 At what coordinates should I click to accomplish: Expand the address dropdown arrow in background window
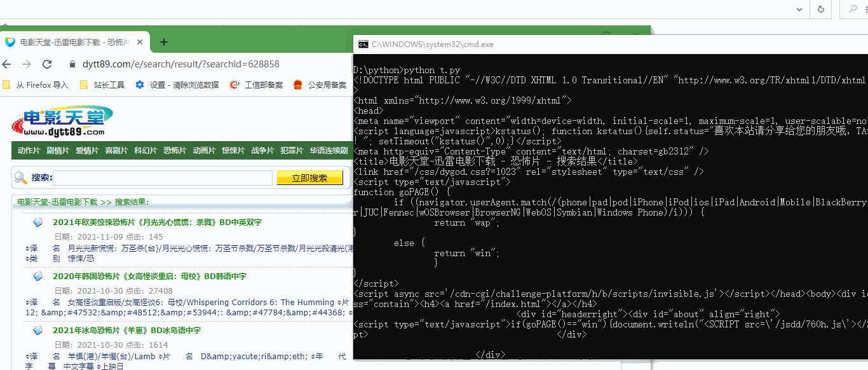(801, 9)
